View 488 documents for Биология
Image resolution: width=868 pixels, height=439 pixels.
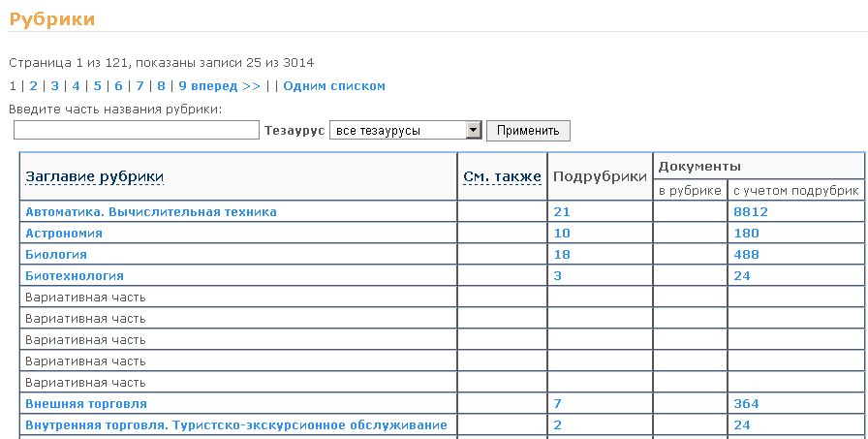coord(745,254)
